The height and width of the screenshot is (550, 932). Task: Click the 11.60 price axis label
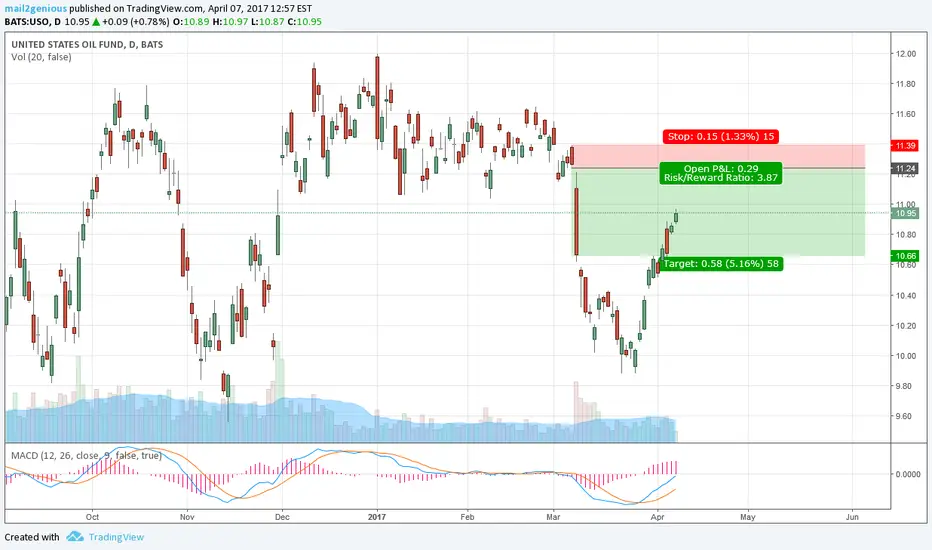pyautogui.click(x=906, y=114)
